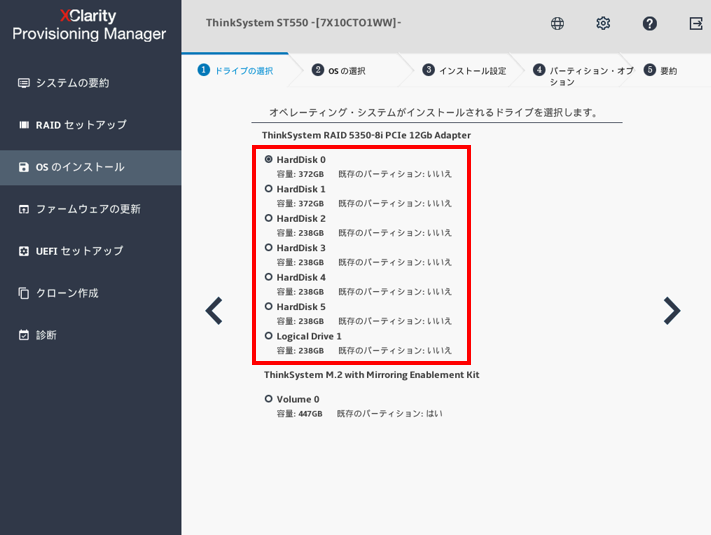This screenshot has height=535, width=711.
Task: Click the ThinkSystem ST550 title text
Action: (x=304, y=23)
